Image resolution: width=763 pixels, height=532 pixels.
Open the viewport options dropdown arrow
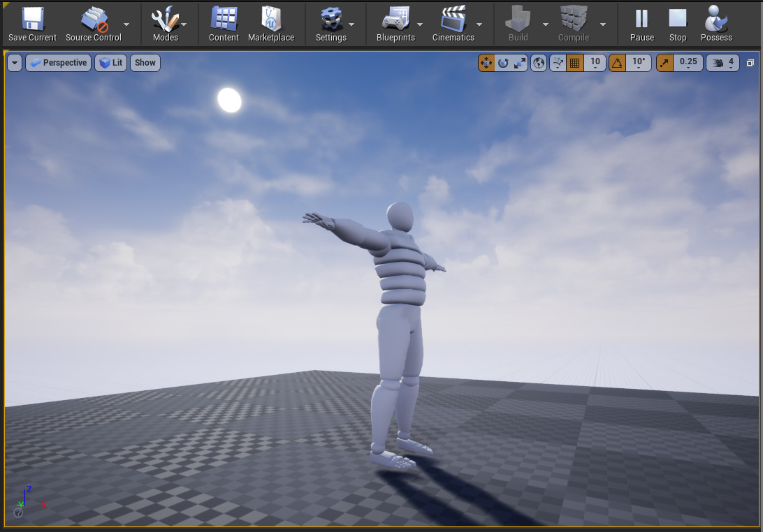pyautogui.click(x=14, y=63)
